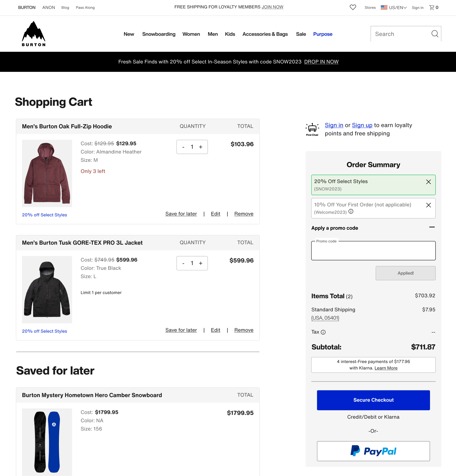Change shipping location USA, 05401
Screen dimensions: 456x476
click(325, 318)
